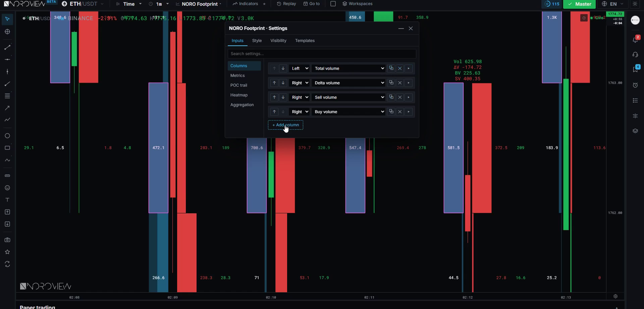The image size is (644, 309).
Task: Open the Left position dropdown
Action: pos(299,68)
